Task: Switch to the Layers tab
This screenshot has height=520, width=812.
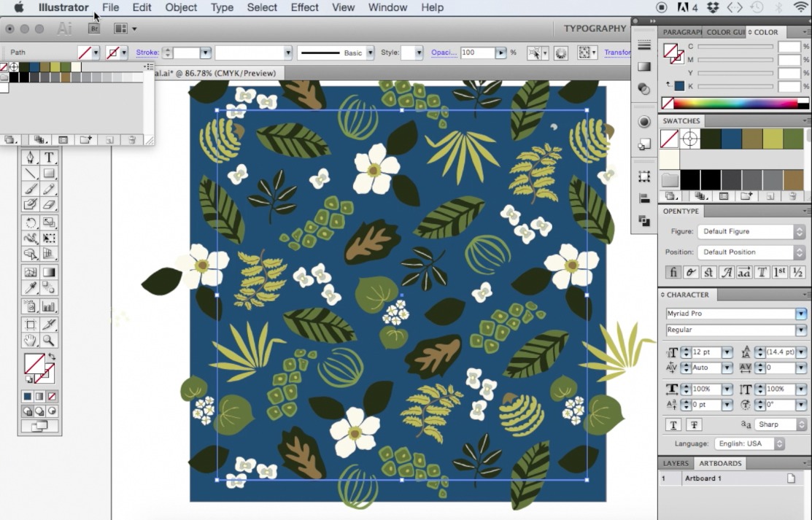Action: [676, 464]
